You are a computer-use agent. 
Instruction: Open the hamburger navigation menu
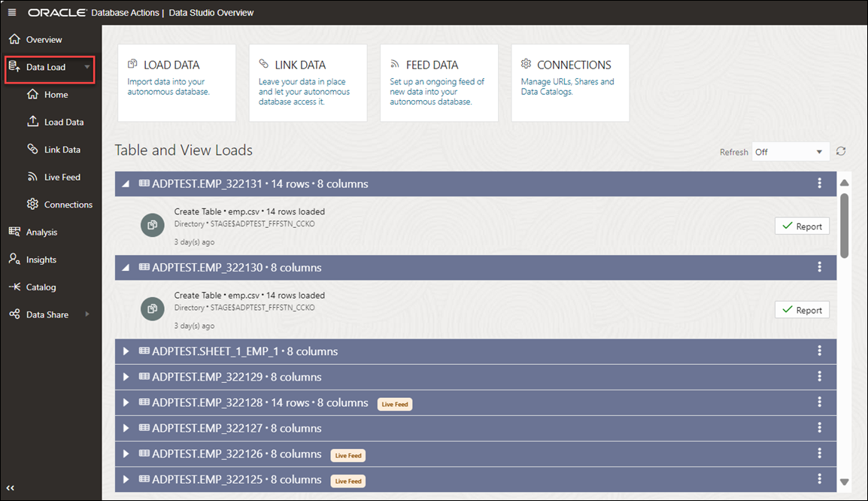click(x=11, y=12)
